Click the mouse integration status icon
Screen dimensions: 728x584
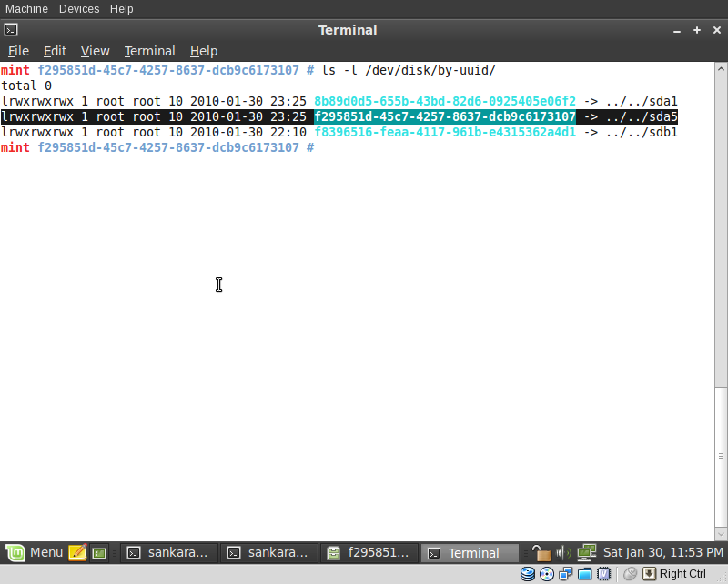630,574
